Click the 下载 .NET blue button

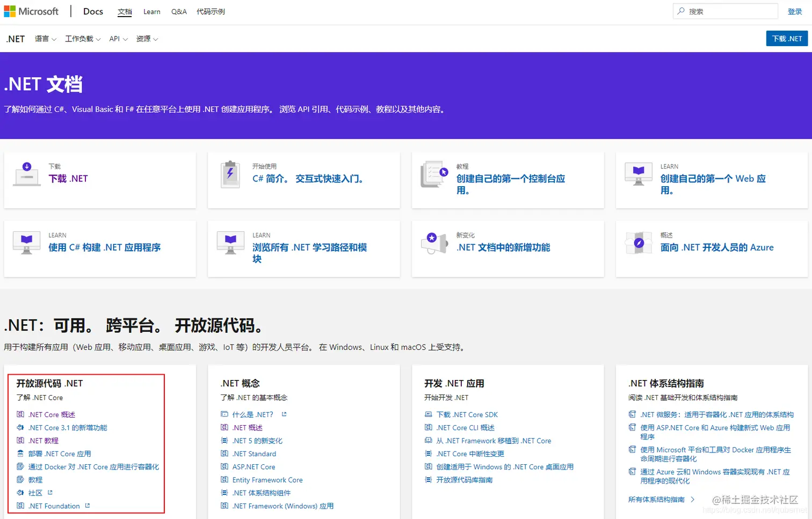(x=787, y=39)
